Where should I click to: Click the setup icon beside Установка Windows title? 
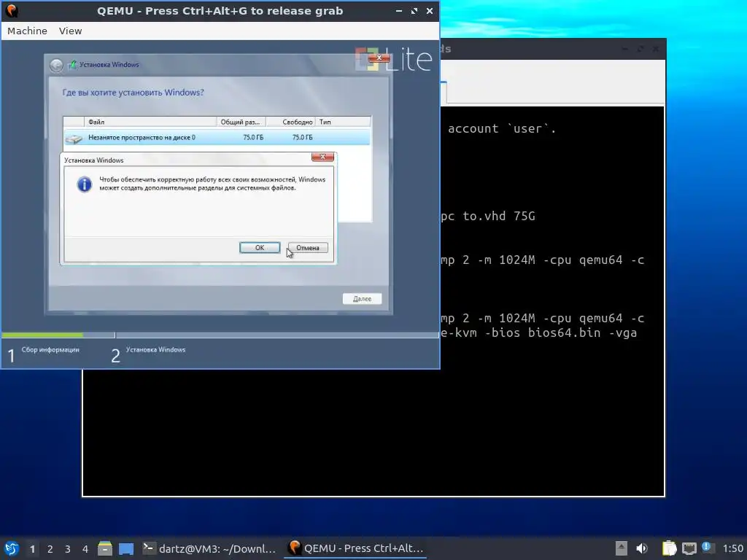[x=72, y=65]
